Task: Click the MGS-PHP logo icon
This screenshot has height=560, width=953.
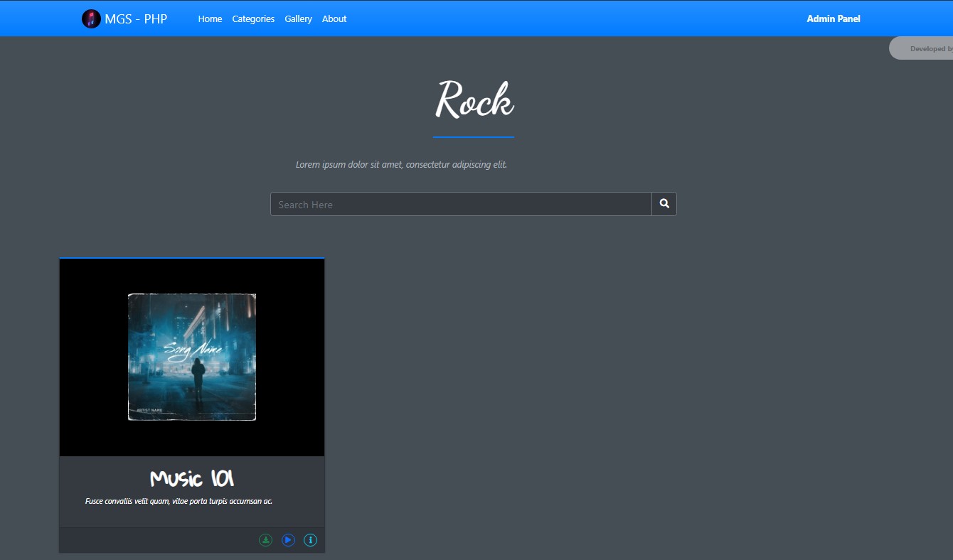Action: tap(91, 18)
